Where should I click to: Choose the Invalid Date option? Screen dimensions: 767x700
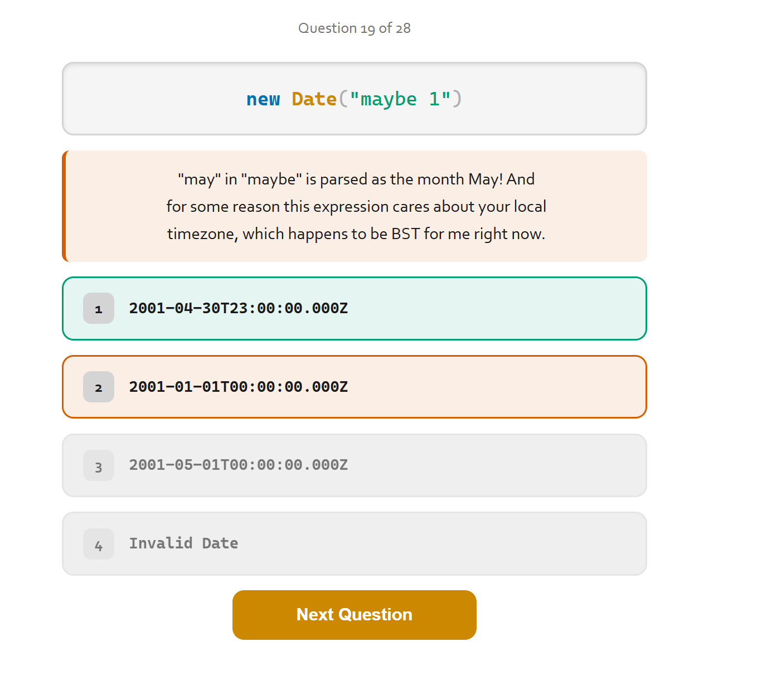coord(354,543)
